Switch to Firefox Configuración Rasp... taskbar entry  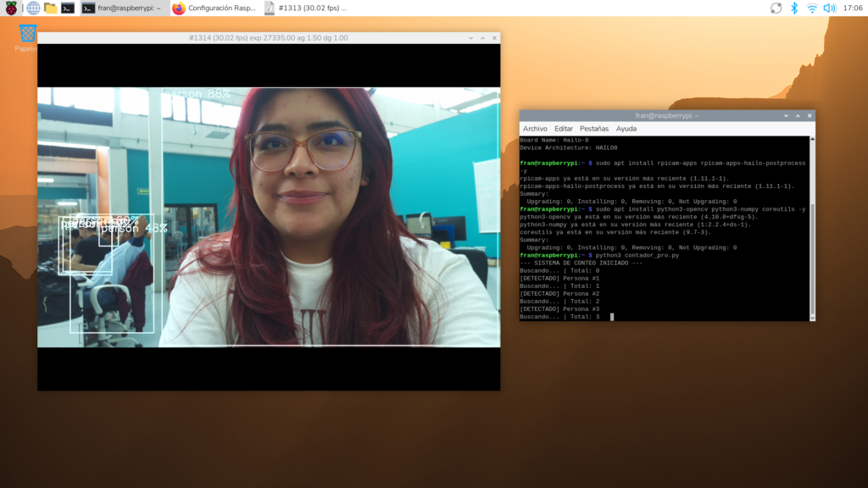tap(214, 8)
